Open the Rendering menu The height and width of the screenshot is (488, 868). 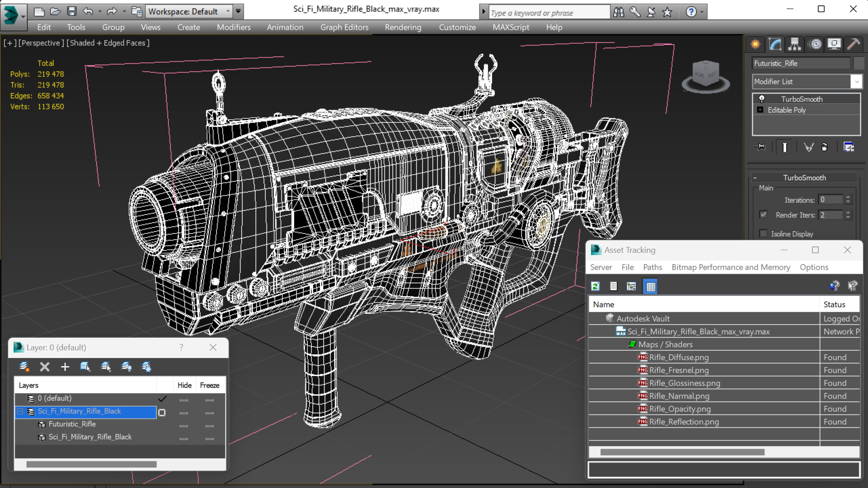point(403,27)
